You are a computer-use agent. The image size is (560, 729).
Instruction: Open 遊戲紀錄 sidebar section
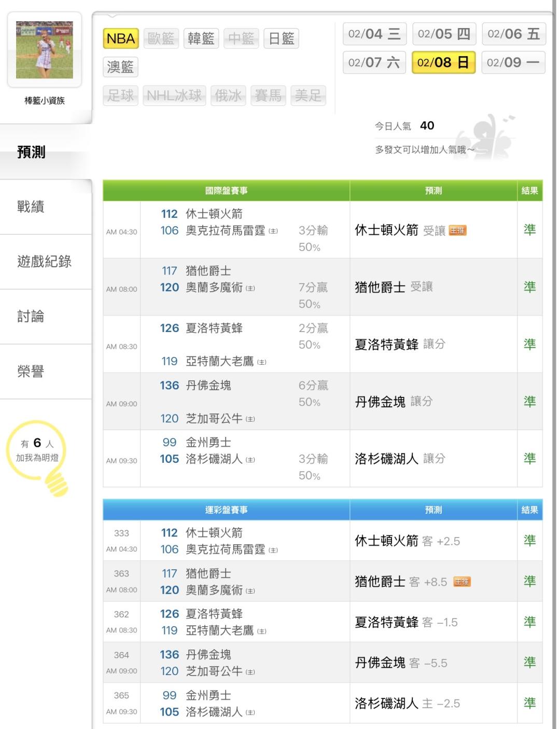tap(45, 262)
